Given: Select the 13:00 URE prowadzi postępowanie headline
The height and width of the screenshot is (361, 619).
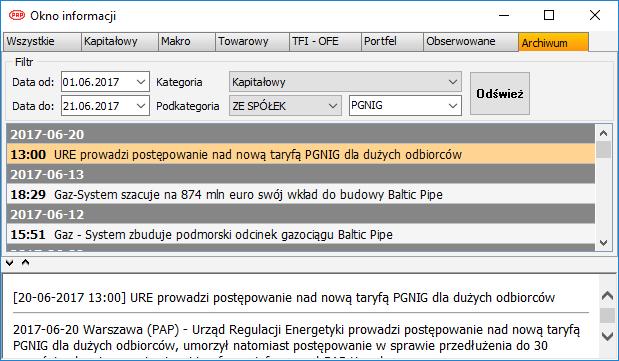Looking at the screenshot, I should [x=301, y=154].
